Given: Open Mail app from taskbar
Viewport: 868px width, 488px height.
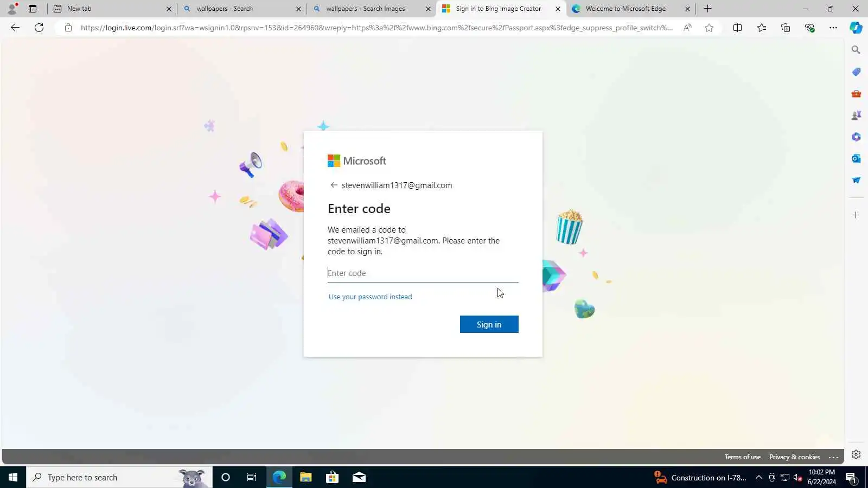Looking at the screenshot, I should [359, 477].
